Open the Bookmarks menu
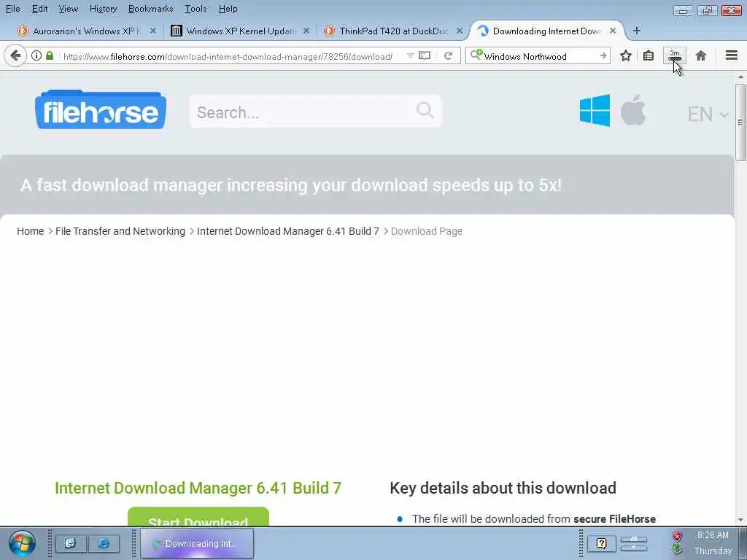Image resolution: width=747 pixels, height=560 pixels. click(150, 9)
